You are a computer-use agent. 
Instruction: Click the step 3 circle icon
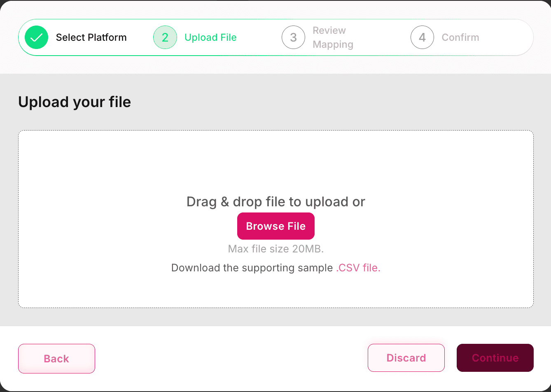[293, 37]
